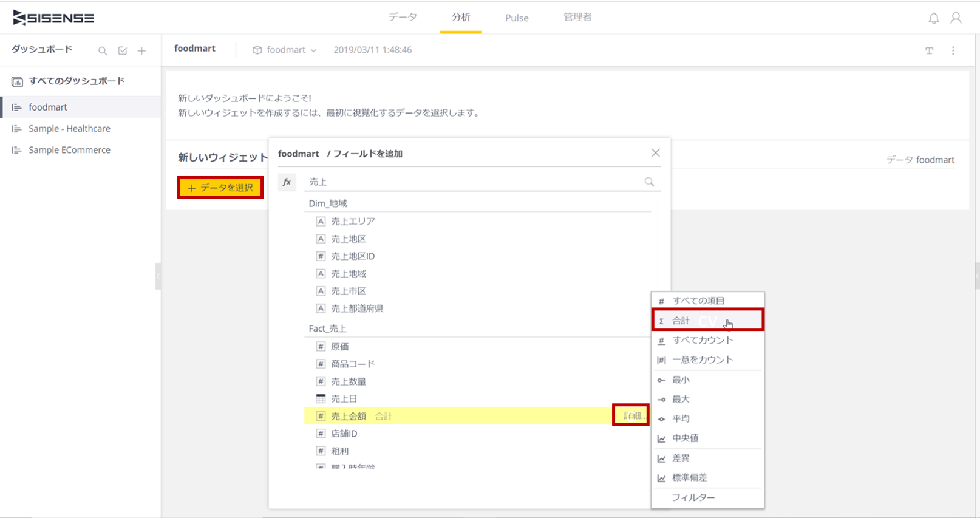This screenshot has width=980, height=518.
Task: Click the fx formula button
Action: (287, 182)
